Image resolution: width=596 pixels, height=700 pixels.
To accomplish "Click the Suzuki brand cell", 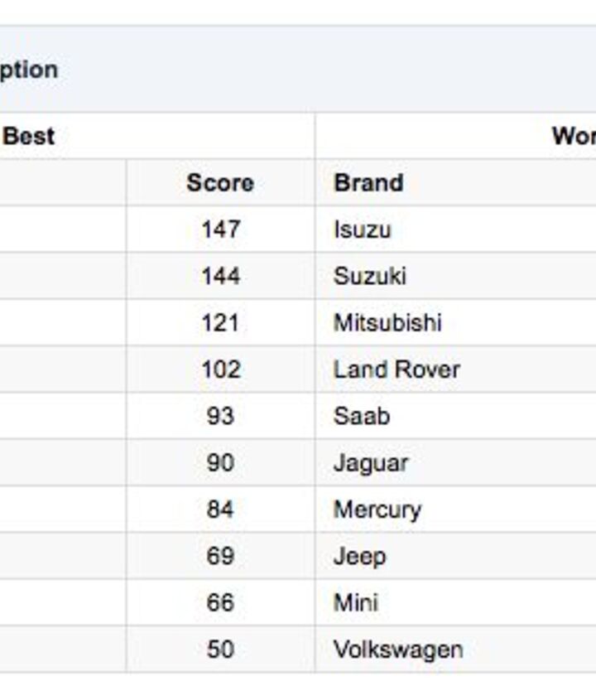I will click(369, 276).
